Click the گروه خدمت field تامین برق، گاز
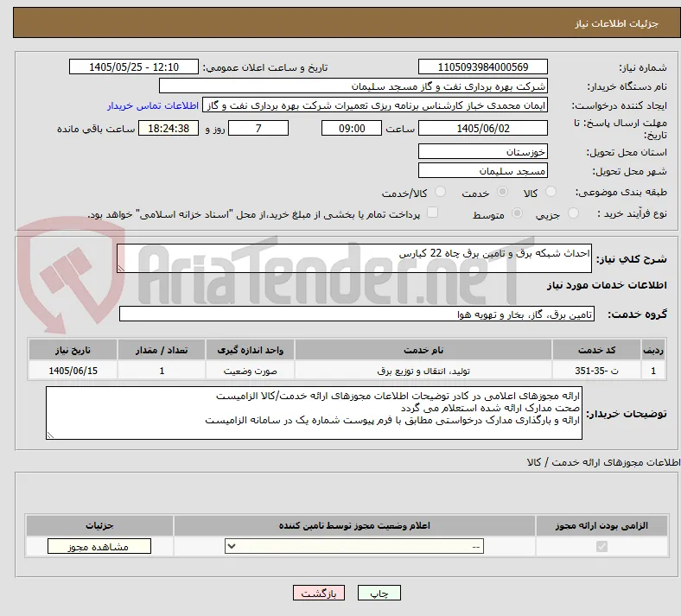 pos(357,314)
